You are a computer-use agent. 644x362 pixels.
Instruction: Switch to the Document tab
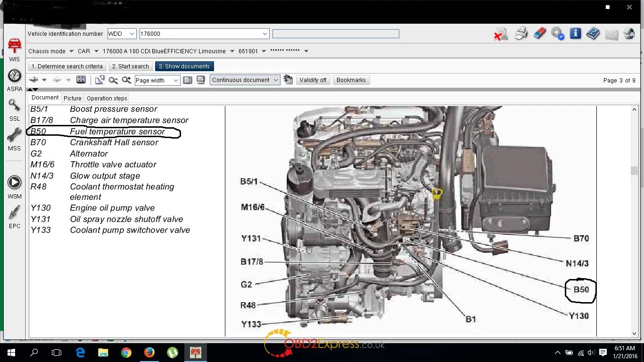tap(45, 98)
